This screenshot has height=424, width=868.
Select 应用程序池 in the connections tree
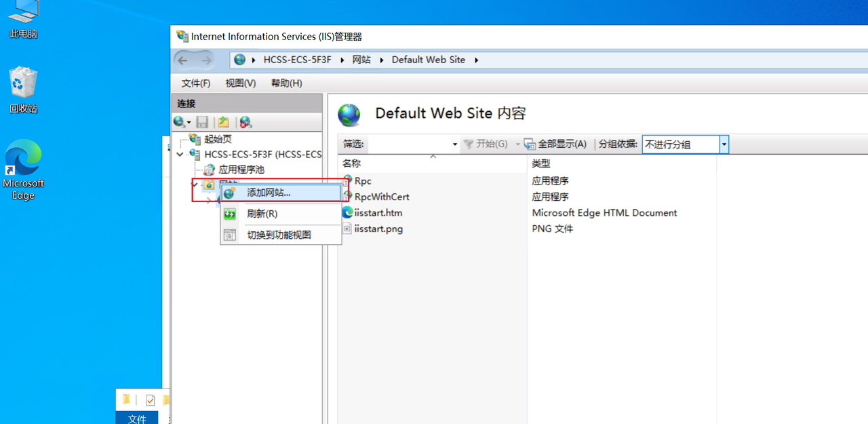[x=241, y=170]
